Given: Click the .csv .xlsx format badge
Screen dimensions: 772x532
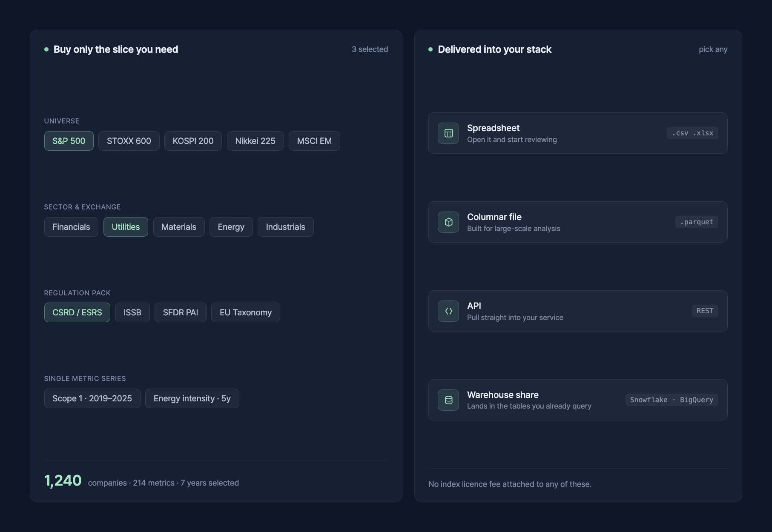Looking at the screenshot, I should pyautogui.click(x=692, y=133).
